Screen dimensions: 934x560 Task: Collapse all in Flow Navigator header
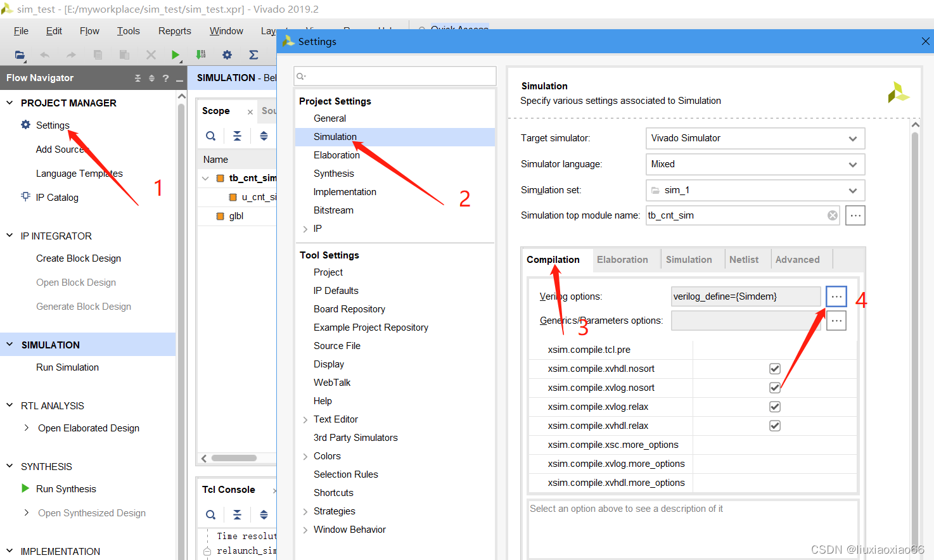(138, 78)
